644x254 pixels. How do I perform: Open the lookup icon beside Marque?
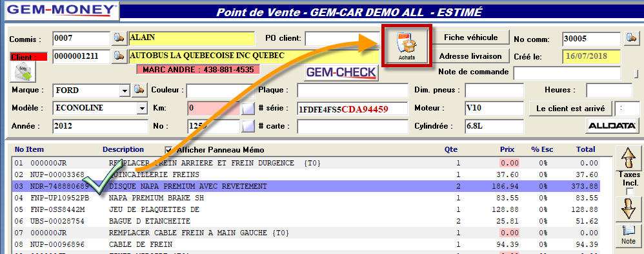139,89
